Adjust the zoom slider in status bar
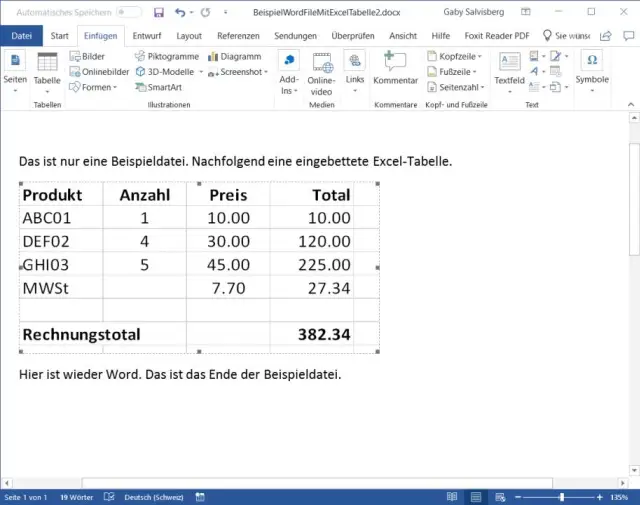The image size is (640, 505). pyautogui.click(x=562, y=497)
